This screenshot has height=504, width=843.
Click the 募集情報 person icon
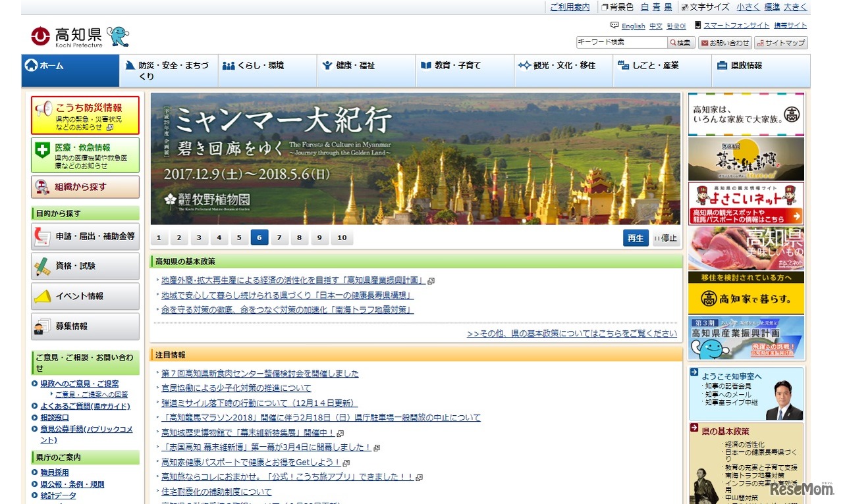pyautogui.click(x=43, y=325)
